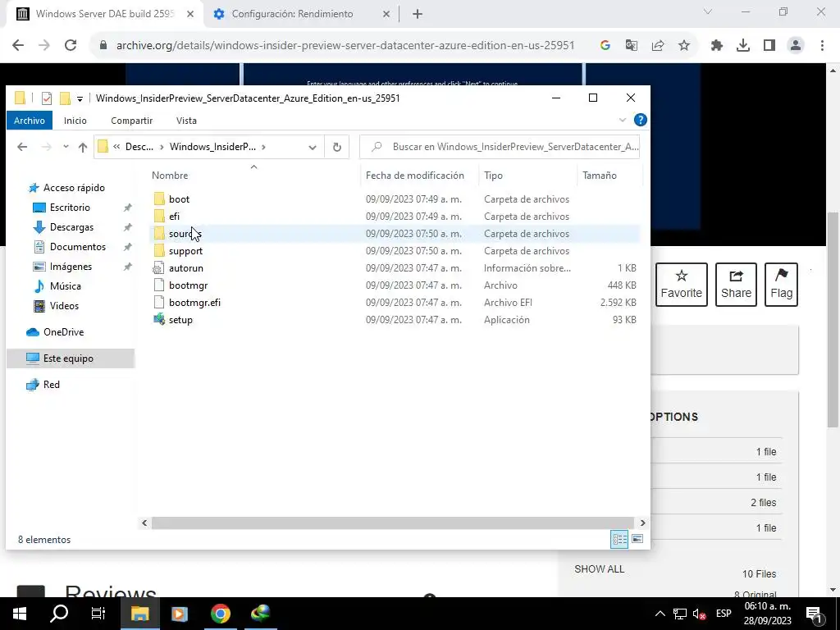Open Chrome downloads icon
Viewport: 840px width, 630px height.
coord(743,46)
